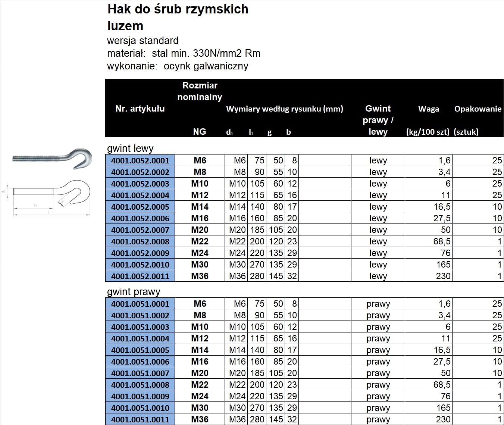Select bold M20 size in prawy section
The height and width of the screenshot is (425, 504).
[x=200, y=373]
